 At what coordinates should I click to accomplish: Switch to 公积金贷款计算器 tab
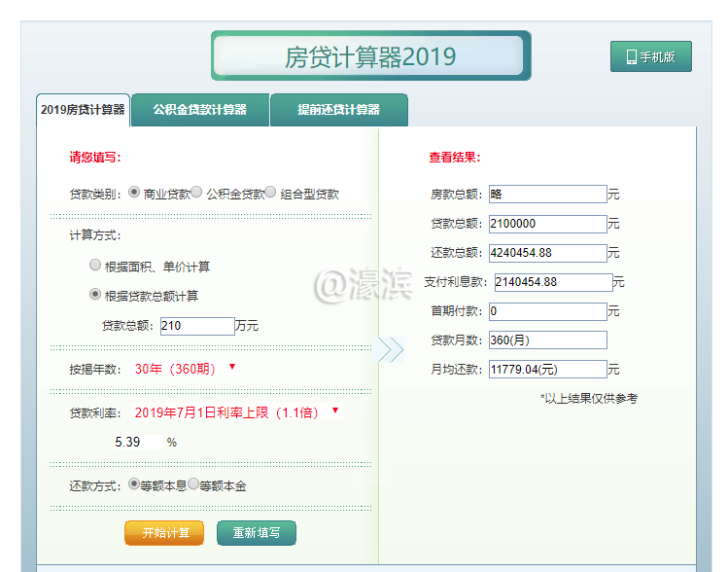click(200, 110)
